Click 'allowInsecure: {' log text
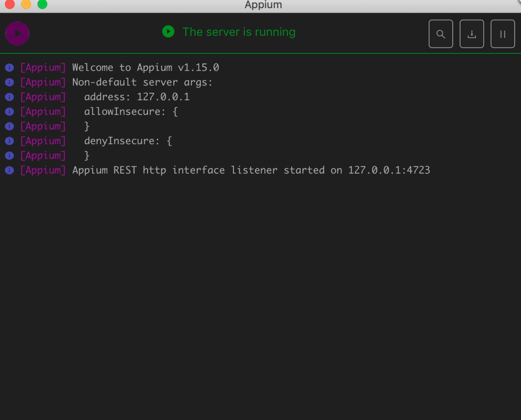 pyautogui.click(x=131, y=112)
